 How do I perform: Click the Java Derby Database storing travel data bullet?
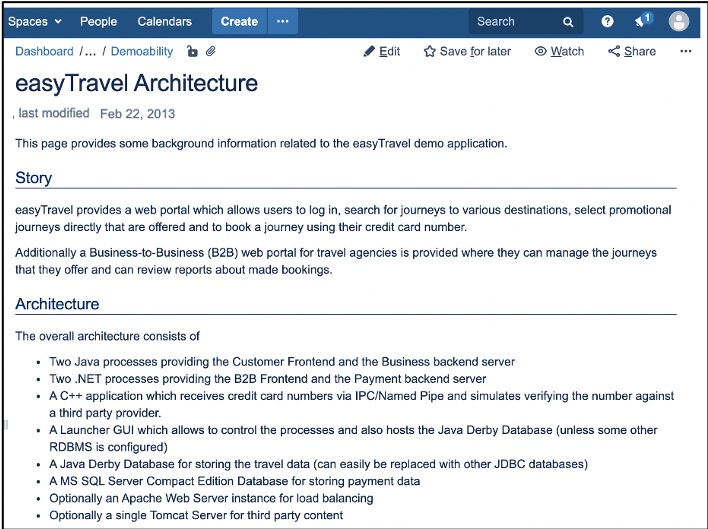click(318, 464)
